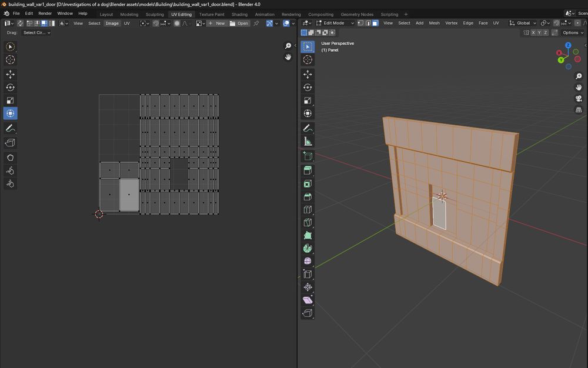This screenshot has width=588, height=368.
Task: Open the Global transform orientation dropdown
Action: (x=523, y=23)
